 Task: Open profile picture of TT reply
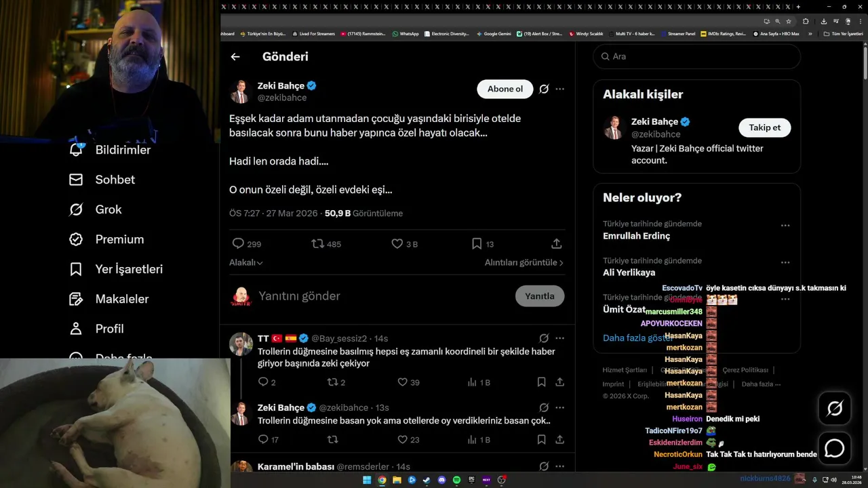click(x=241, y=344)
